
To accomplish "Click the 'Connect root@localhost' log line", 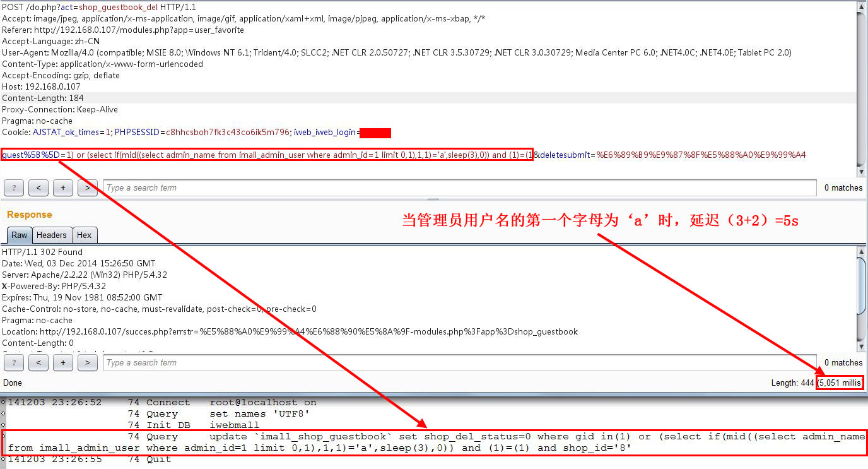I will pyautogui.click(x=162, y=402).
